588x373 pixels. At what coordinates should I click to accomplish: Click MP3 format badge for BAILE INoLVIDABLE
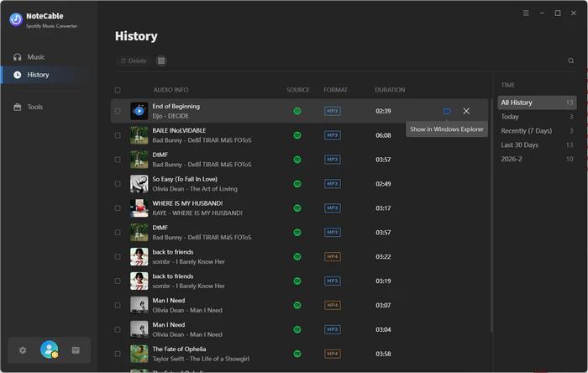(333, 135)
